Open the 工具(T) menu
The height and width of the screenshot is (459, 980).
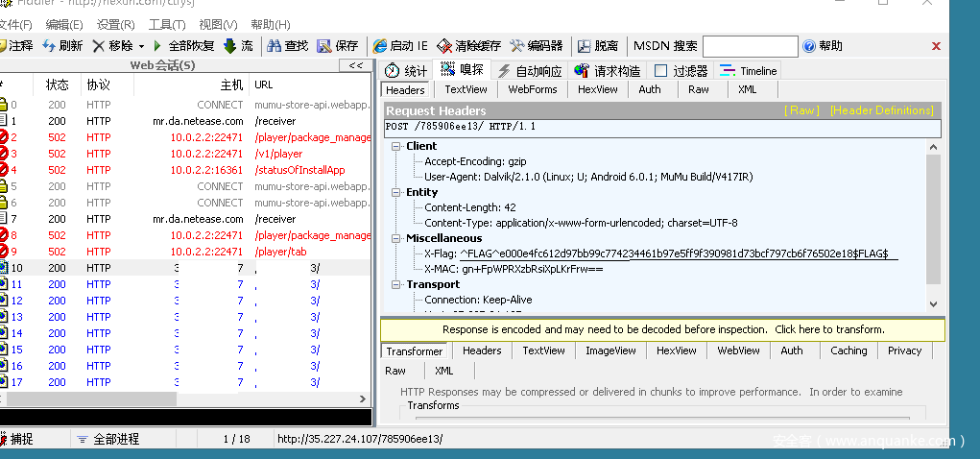pyautogui.click(x=167, y=24)
